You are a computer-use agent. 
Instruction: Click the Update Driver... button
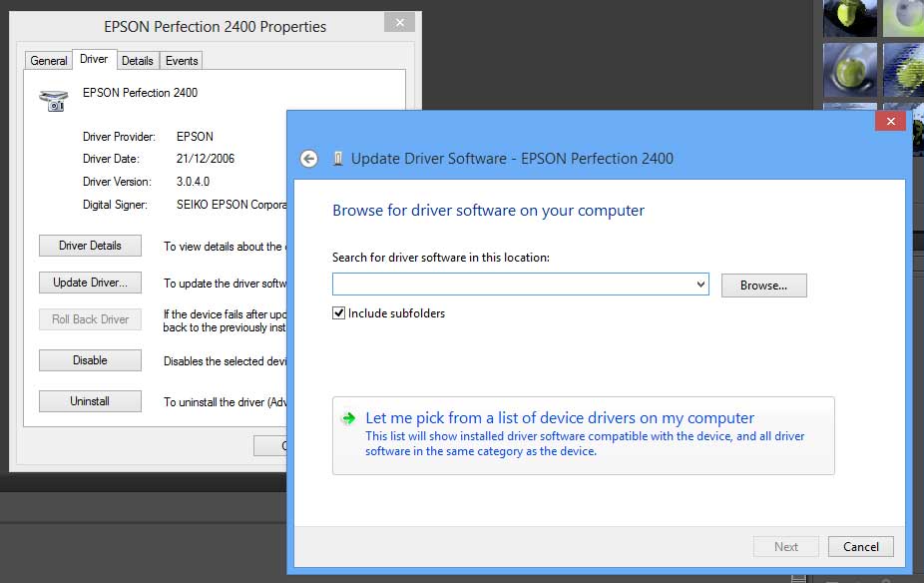[90, 283]
